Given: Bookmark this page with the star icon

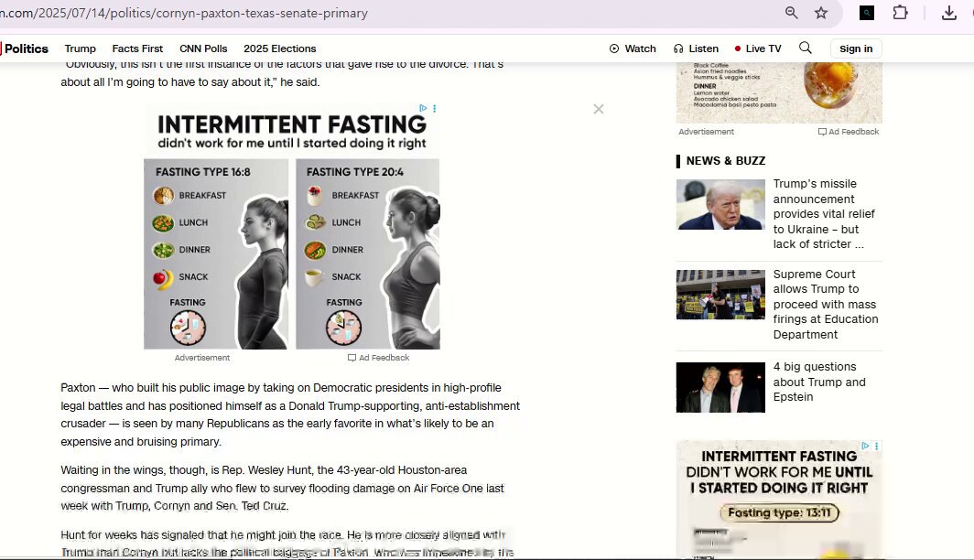Looking at the screenshot, I should click(821, 13).
